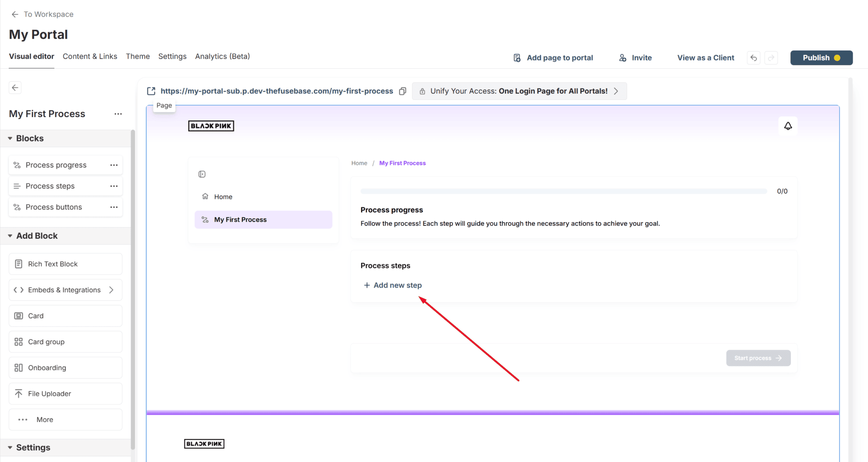868x462 pixels.
Task: Open the page in a new tab via external link icon
Action: 151,91
